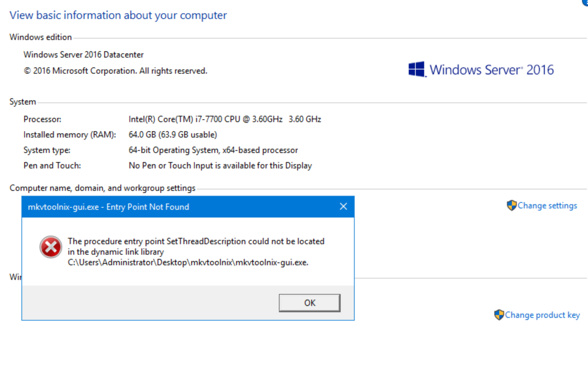The height and width of the screenshot is (381, 588).
Task: Click the mkvtoolnix-gui.exe dialog title bar
Action: pos(175,207)
